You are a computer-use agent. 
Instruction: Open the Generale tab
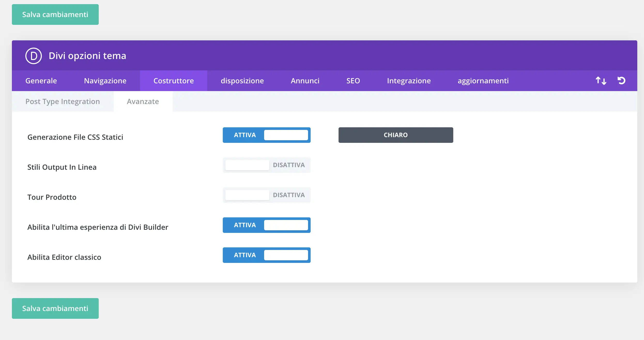[41, 81]
